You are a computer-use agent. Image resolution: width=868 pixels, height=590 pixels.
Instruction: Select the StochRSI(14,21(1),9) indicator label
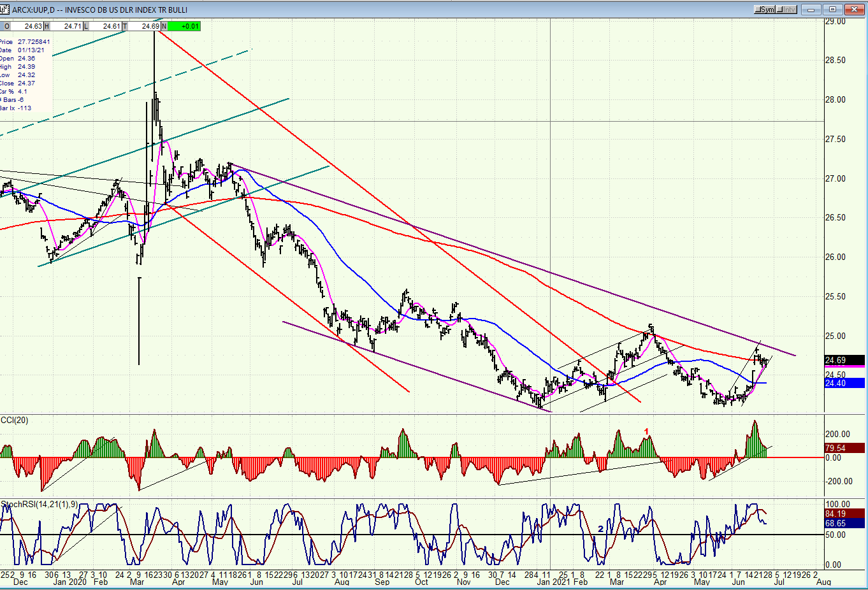[x=40, y=505]
